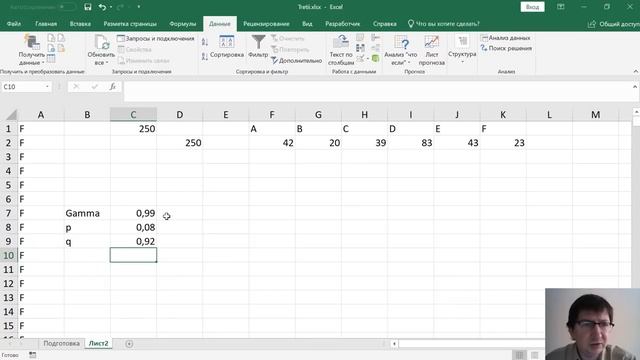Click the Sort A to Z ascending icon
The width and height of the screenshot is (640, 360).
coord(205,42)
